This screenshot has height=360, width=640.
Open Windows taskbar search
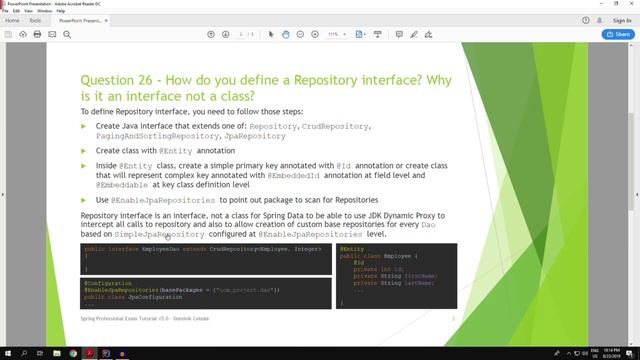[24, 353]
